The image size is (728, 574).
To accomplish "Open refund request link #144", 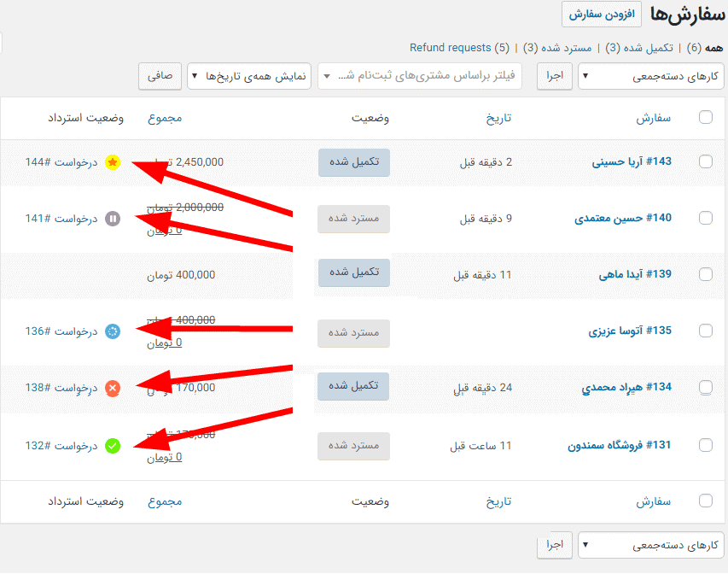I will tap(61, 162).
